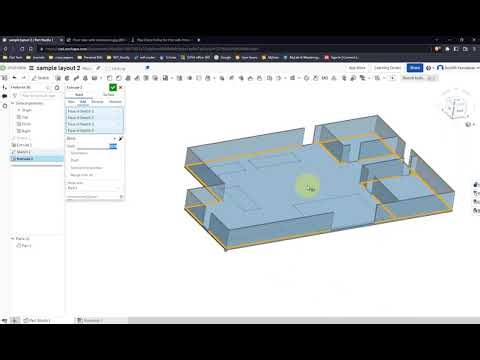This screenshot has height=360, width=480.
Task: Rename document via the pencil icon
Action: point(98,68)
